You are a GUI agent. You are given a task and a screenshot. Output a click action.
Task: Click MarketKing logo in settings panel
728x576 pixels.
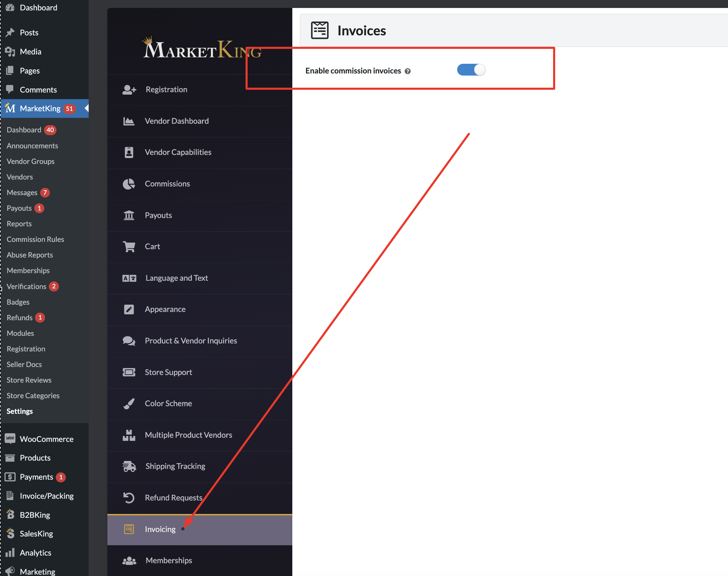click(202, 47)
